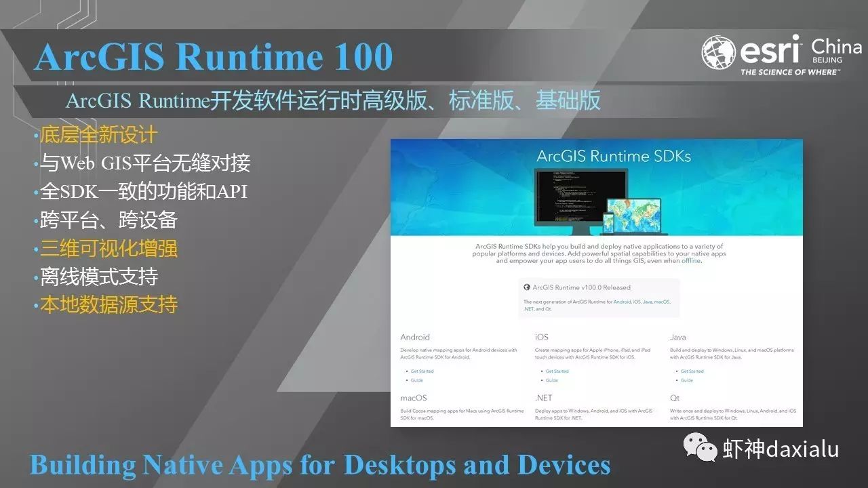Click the .NET section heading

[543, 398]
